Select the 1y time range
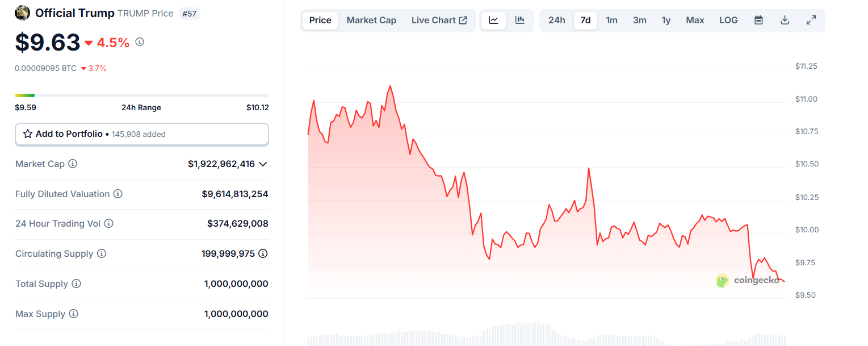The width and height of the screenshot is (868, 346). click(666, 20)
